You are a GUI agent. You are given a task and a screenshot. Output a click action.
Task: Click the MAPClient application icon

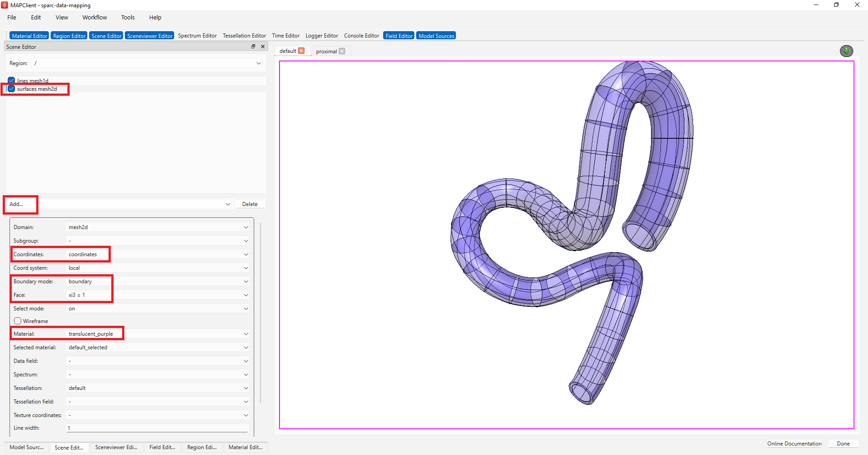click(x=5, y=5)
